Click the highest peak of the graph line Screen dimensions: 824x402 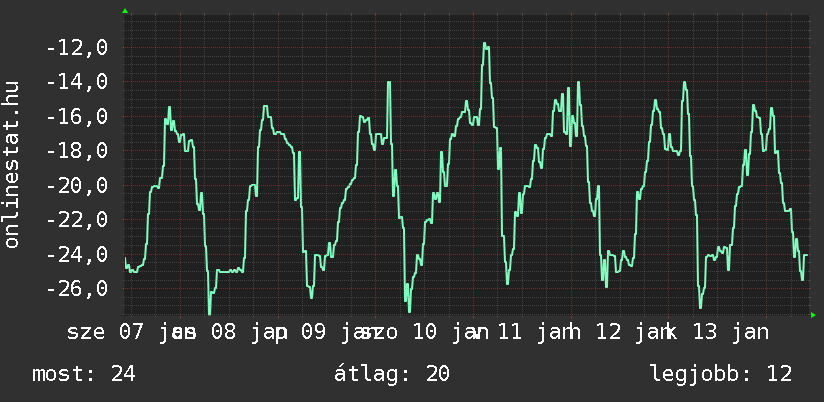[x=485, y=43]
